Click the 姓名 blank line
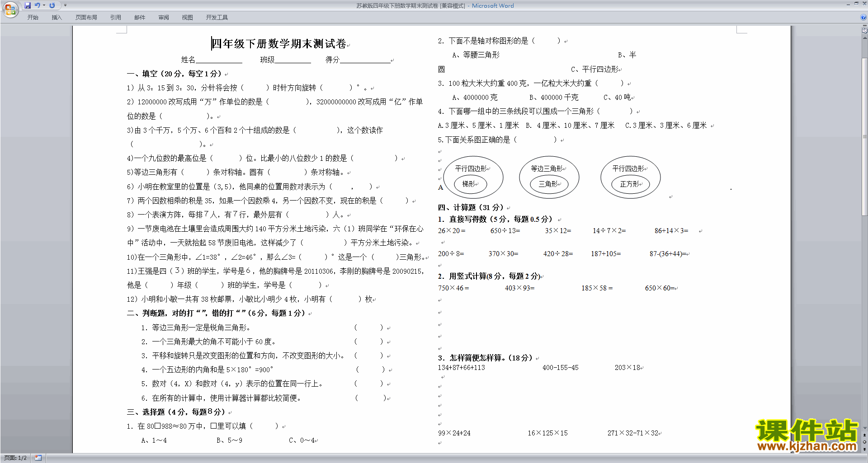This screenshot has width=868, height=463. (219, 60)
